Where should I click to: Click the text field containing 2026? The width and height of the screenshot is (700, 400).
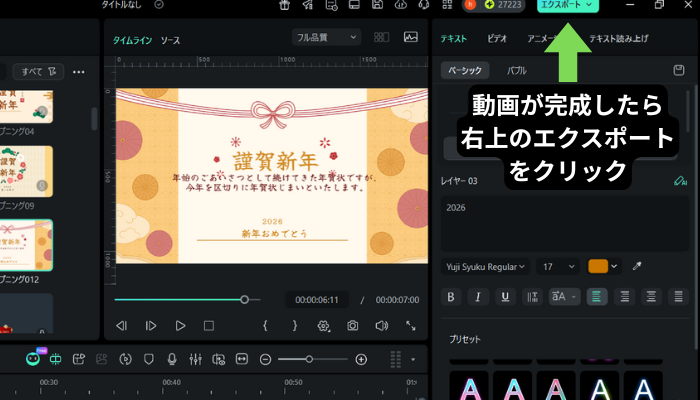click(565, 223)
